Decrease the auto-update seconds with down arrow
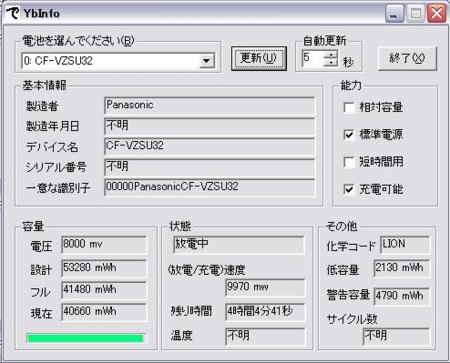 coord(331,62)
